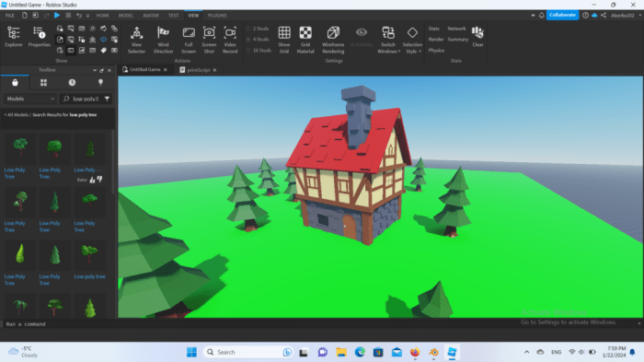The width and height of the screenshot is (644, 362).
Task: Click the share icon near Collaborate
Action: pyautogui.click(x=604, y=16)
